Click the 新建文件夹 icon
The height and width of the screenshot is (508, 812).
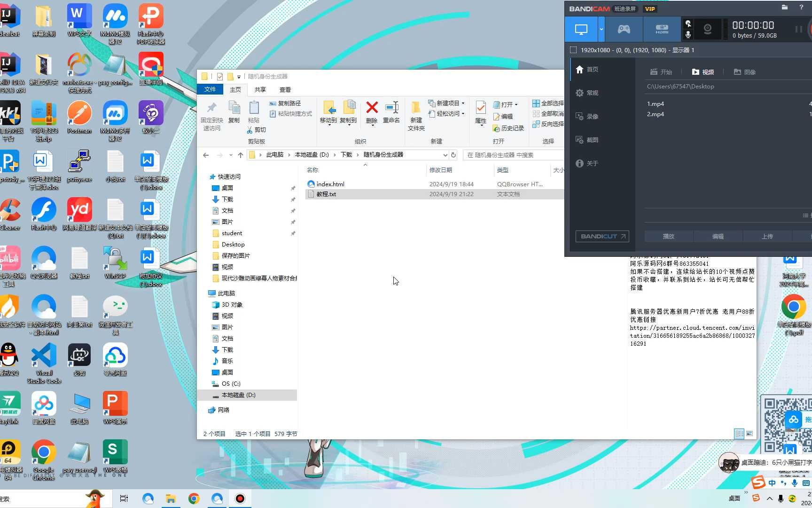416,108
